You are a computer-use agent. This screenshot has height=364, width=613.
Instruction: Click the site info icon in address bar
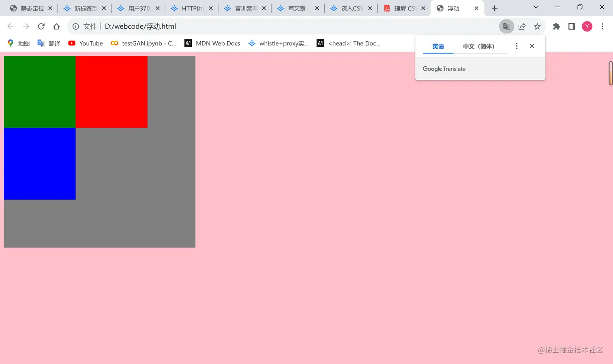pos(76,26)
